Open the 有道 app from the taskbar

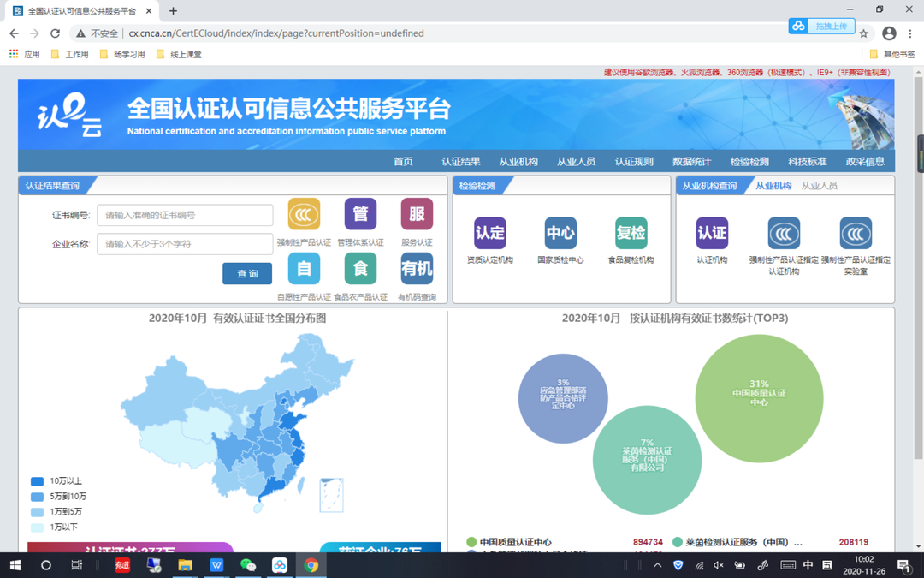(122, 565)
